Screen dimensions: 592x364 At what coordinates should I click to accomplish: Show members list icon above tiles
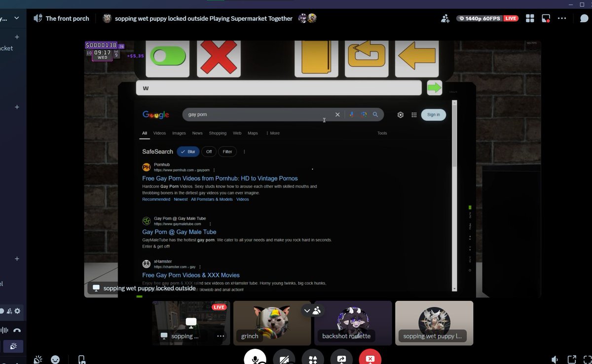(317, 311)
